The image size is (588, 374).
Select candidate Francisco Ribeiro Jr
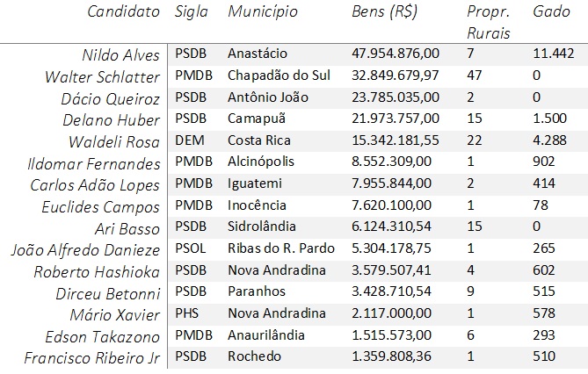click(92, 358)
